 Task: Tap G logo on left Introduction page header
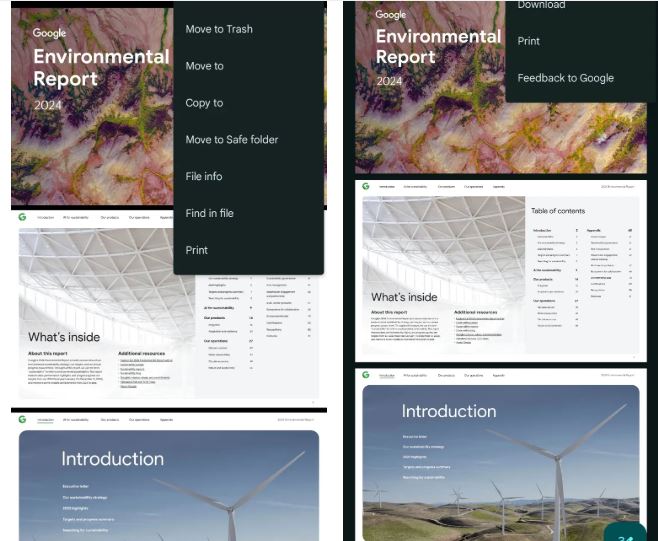pyautogui.click(x=22, y=420)
